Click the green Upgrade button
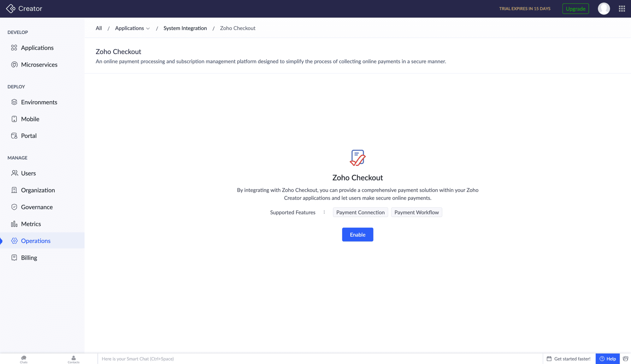Viewport: 631px width, 364px height. click(x=575, y=9)
